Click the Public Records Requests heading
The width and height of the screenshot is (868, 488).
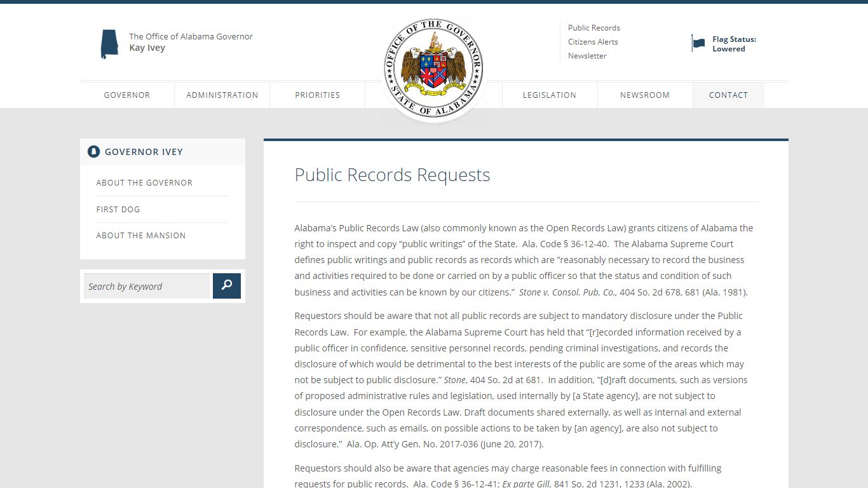(392, 175)
